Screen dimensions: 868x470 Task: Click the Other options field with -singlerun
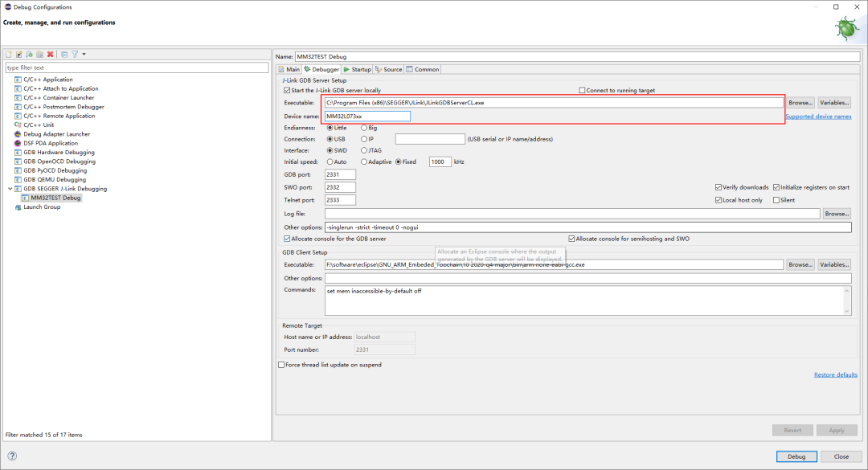(588, 227)
